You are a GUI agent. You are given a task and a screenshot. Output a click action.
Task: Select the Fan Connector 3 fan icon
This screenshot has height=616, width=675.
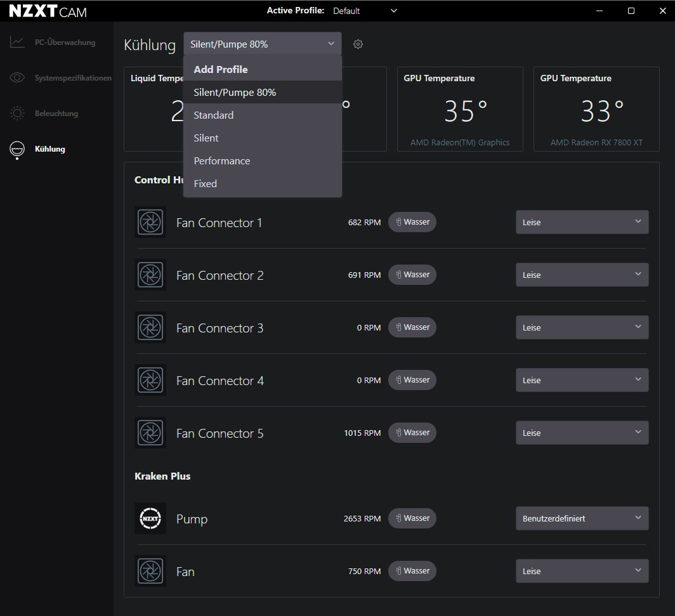coord(150,327)
